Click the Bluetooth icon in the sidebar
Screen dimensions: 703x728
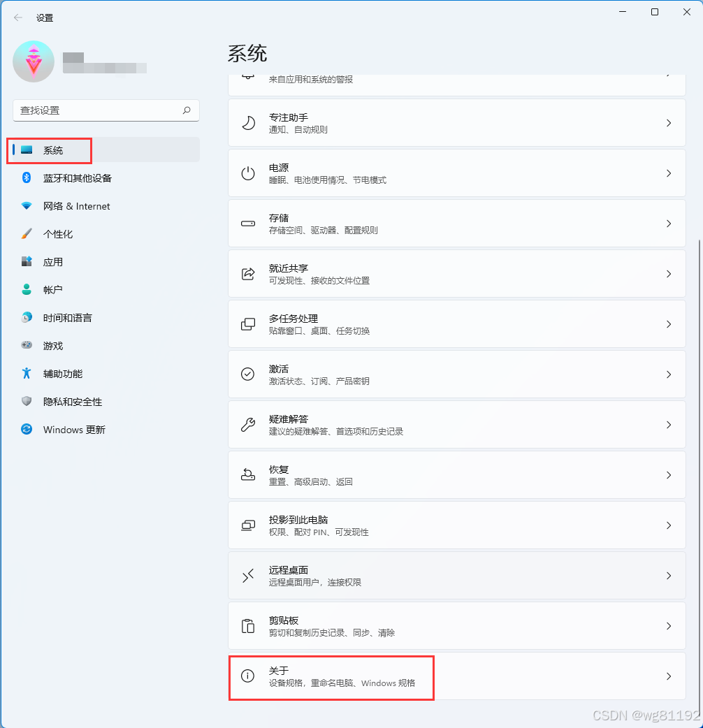coord(27,178)
